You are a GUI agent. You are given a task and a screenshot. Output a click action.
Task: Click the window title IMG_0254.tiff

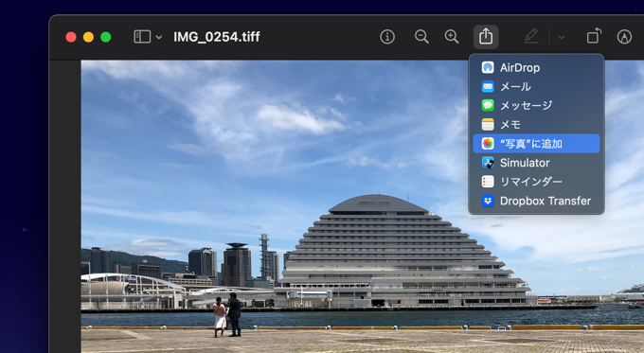click(217, 37)
